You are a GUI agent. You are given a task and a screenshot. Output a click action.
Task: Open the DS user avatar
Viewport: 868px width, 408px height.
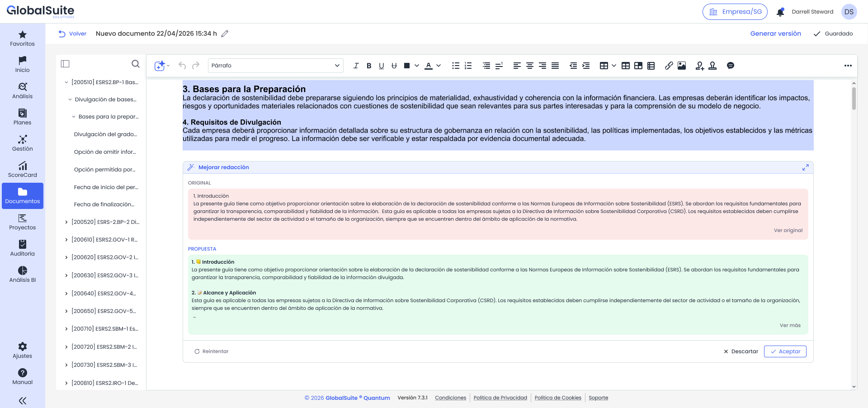(x=849, y=12)
